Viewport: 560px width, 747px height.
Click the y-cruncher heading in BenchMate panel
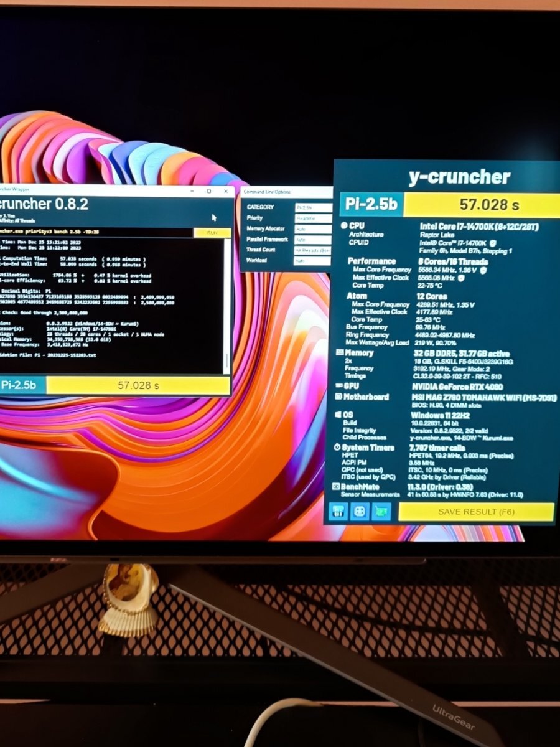(x=459, y=177)
